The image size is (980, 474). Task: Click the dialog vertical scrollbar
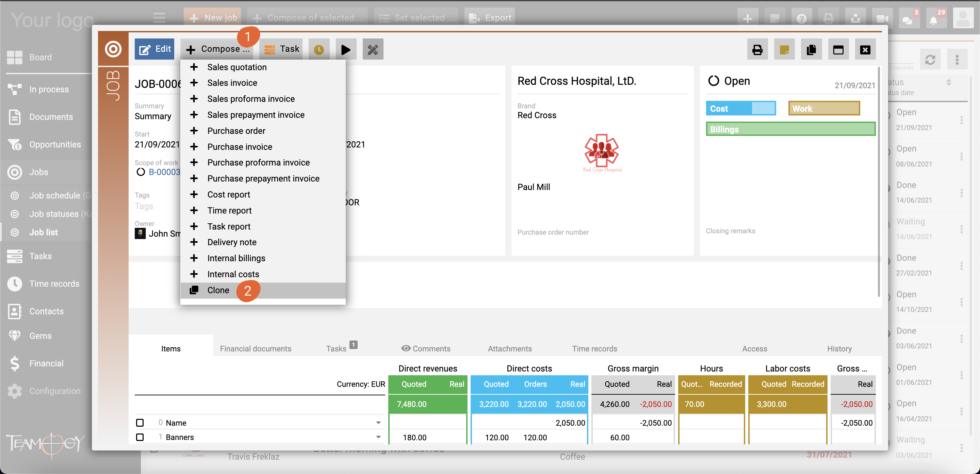[x=878, y=182]
